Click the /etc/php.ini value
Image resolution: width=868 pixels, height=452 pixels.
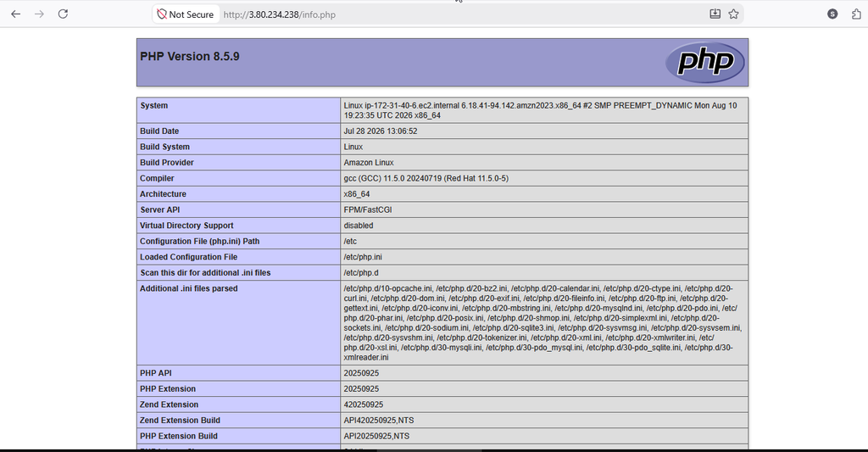tap(363, 257)
